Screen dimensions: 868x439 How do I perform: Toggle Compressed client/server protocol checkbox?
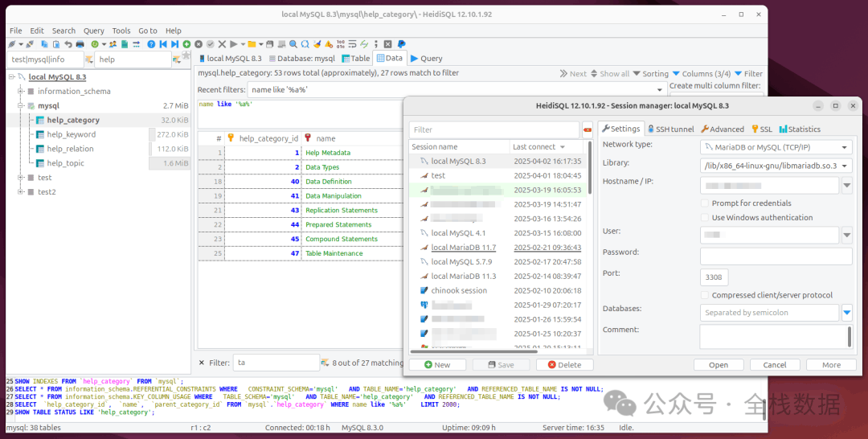click(705, 295)
